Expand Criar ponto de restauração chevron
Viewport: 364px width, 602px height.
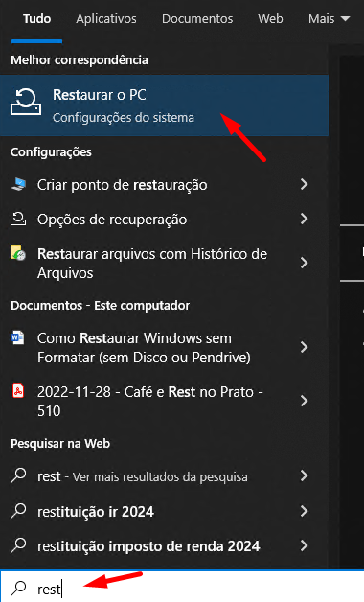pyautogui.click(x=305, y=184)
